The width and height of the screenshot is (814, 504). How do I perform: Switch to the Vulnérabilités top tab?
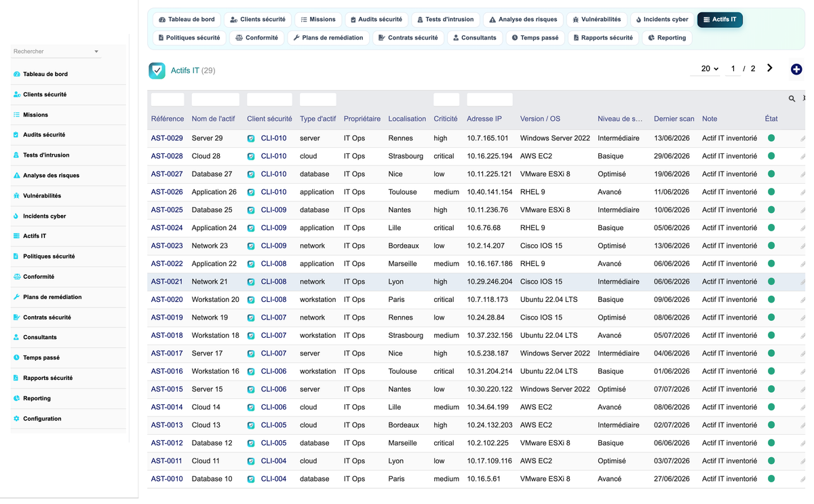596,20
